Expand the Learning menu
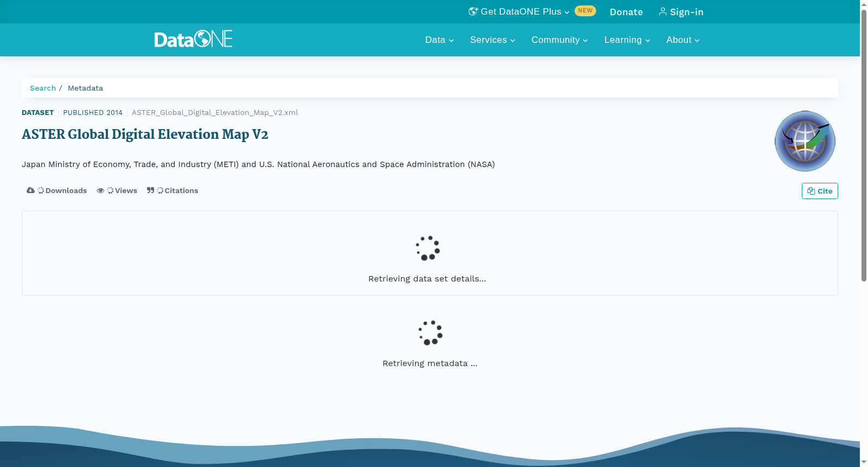Viewport: 868px width, 467px height. click(x=627, y=40)
